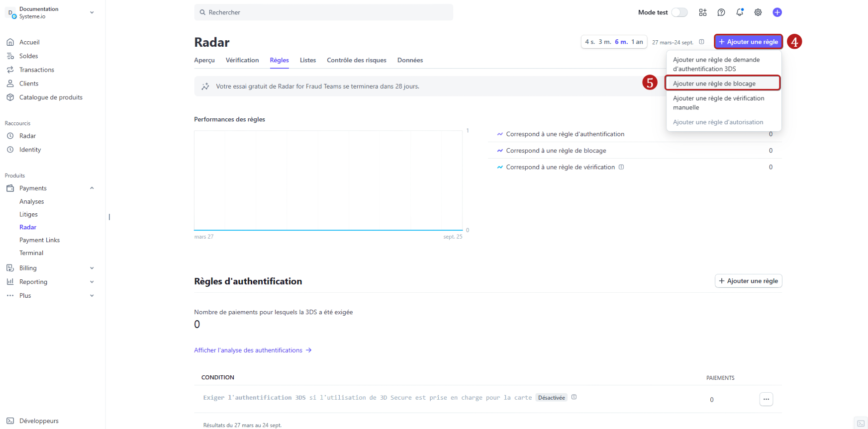Click info icon next to Désactivée badge
Screen dimensions: 868x429
[x=574, y=397]
